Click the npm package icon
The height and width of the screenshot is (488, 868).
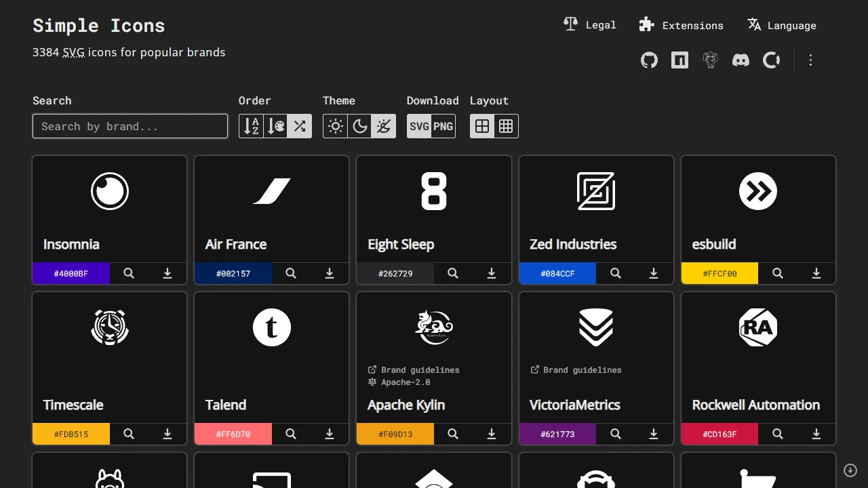679,60
